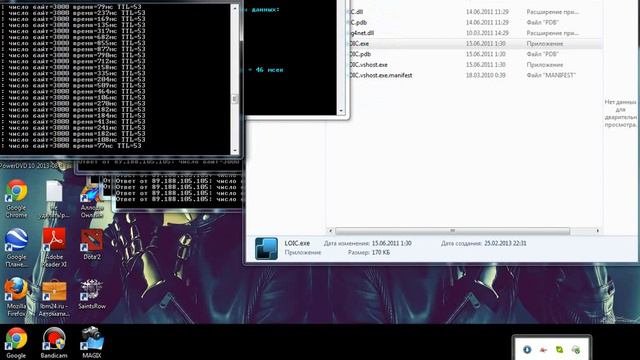Click the green checkmark tray icon

[x=560, y=349]
